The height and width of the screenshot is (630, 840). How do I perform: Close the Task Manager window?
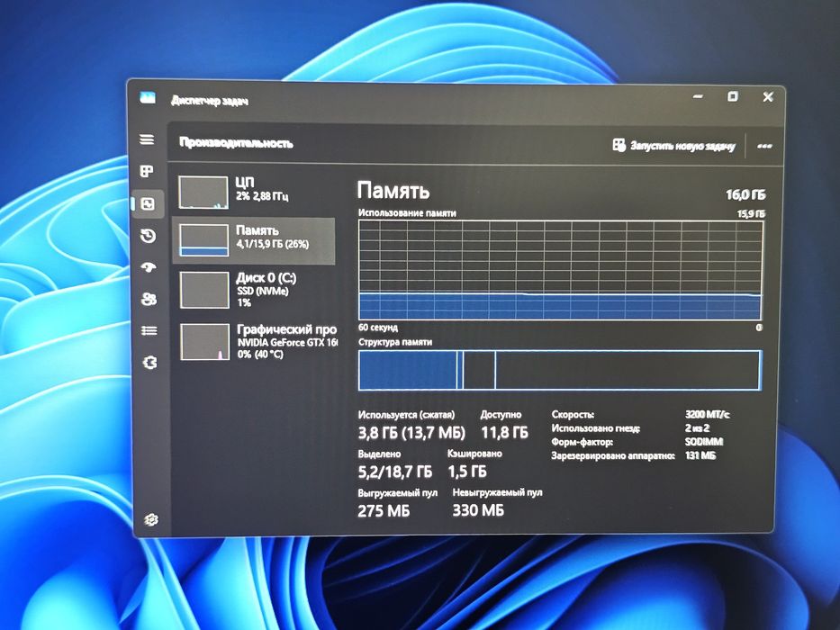(768, 97)
